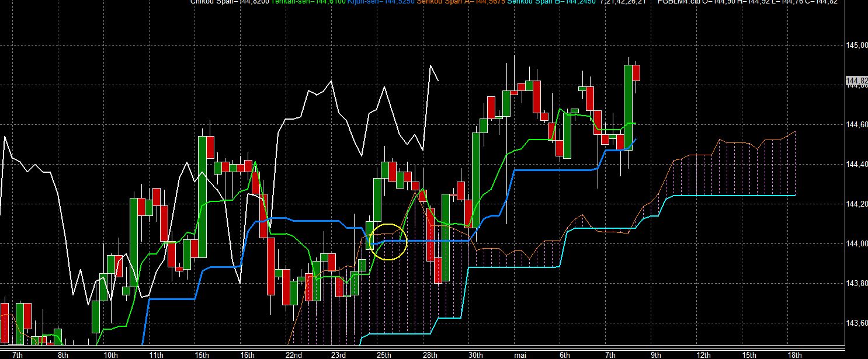Click the 144,00 price axis label
The height and width of the screenshot is (359, 868).
point(856,243)
